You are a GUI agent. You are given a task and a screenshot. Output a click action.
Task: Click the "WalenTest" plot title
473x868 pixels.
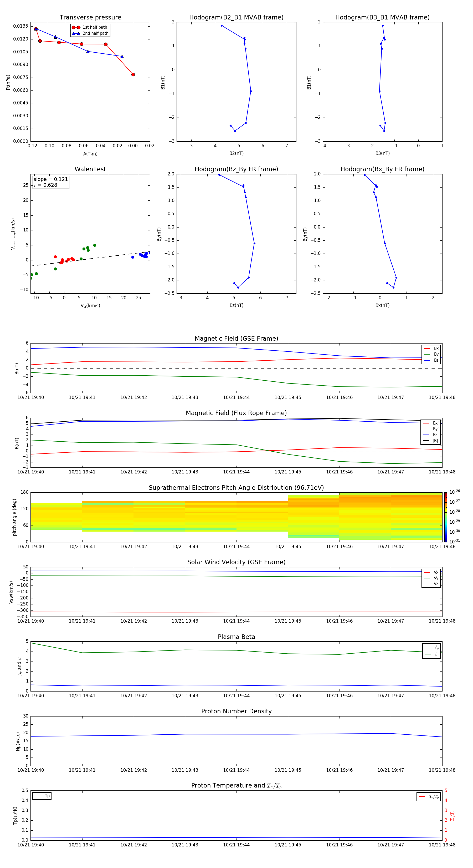point(90,169)
